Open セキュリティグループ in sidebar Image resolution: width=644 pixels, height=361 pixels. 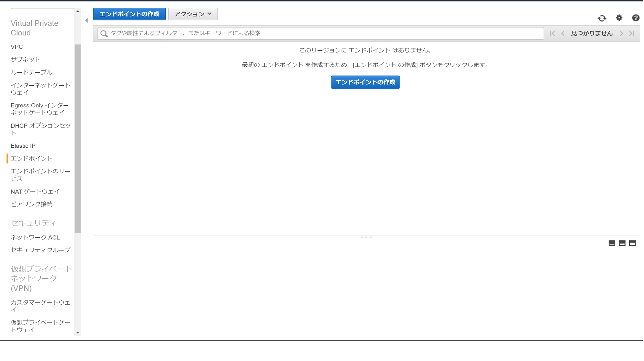pyautogui.click(x=40, y=250)
